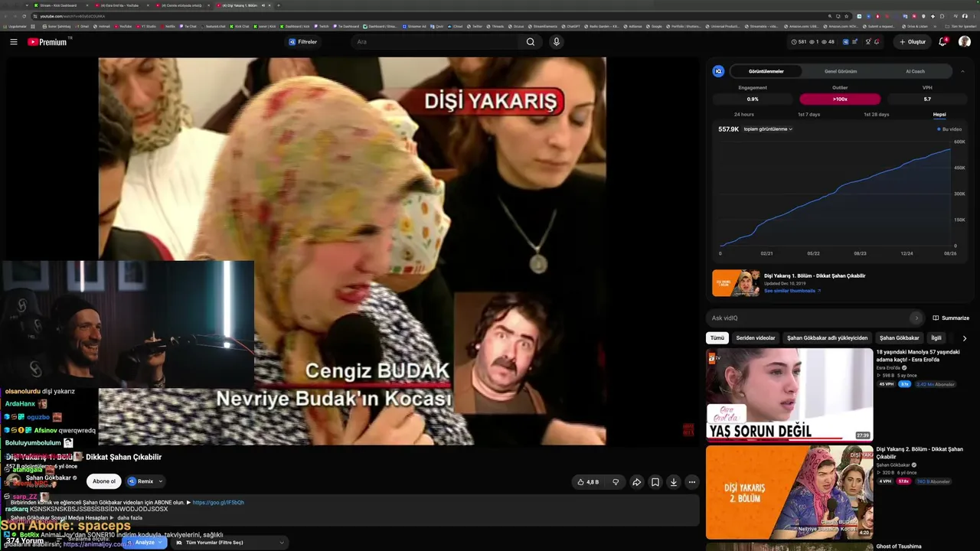Switch to AI Coach tab
The width and height of the screenshot is (980, 551).
point(915,71)
